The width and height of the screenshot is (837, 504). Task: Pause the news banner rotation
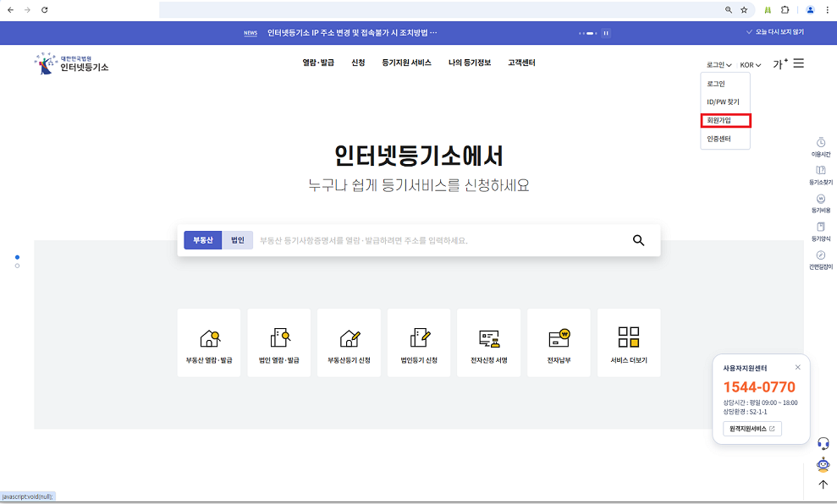[x=606, y=33]
